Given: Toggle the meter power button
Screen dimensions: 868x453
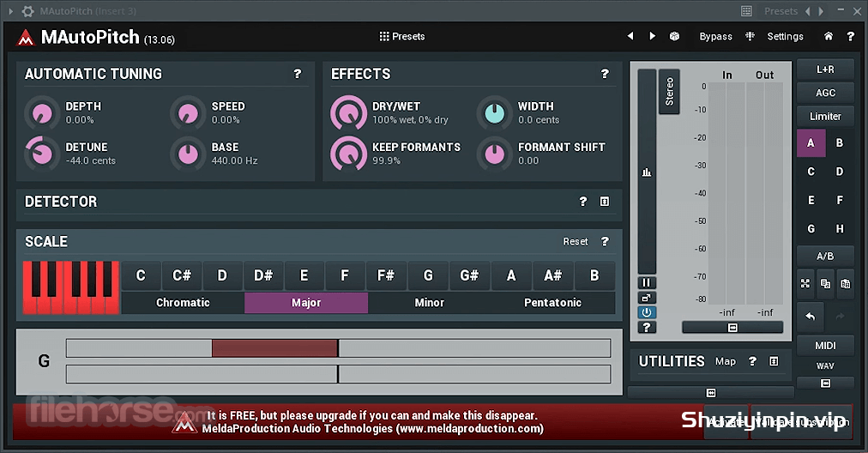Looking at the screenshot, I should (646, 312).
